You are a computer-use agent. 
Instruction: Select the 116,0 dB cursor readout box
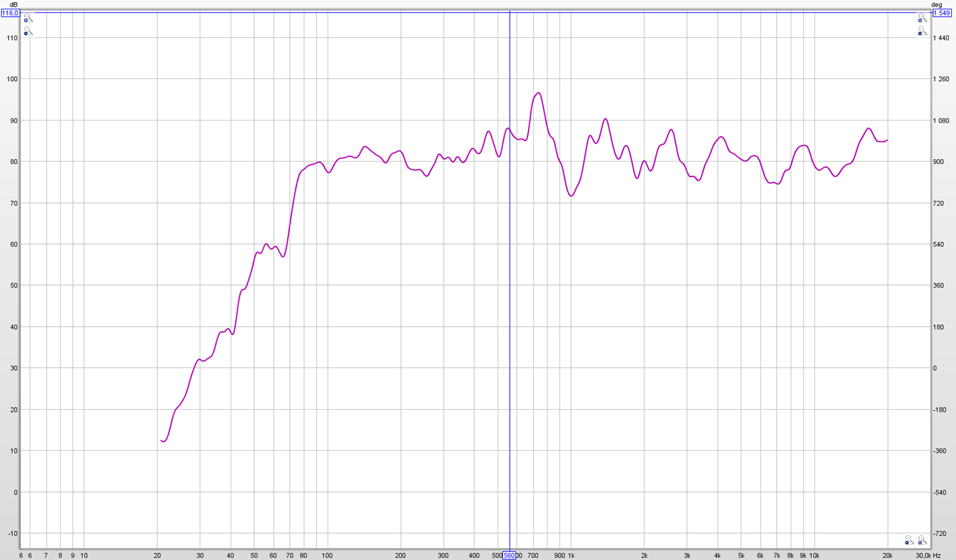point(10,13)
